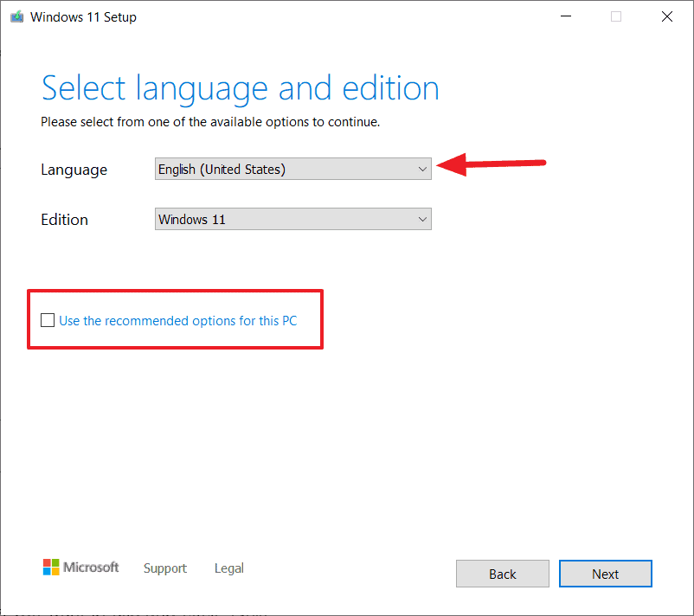This screenshot has width=694, height=616.
Task: Click the Microsoft wordmark at the bottom
Action: 90,568
